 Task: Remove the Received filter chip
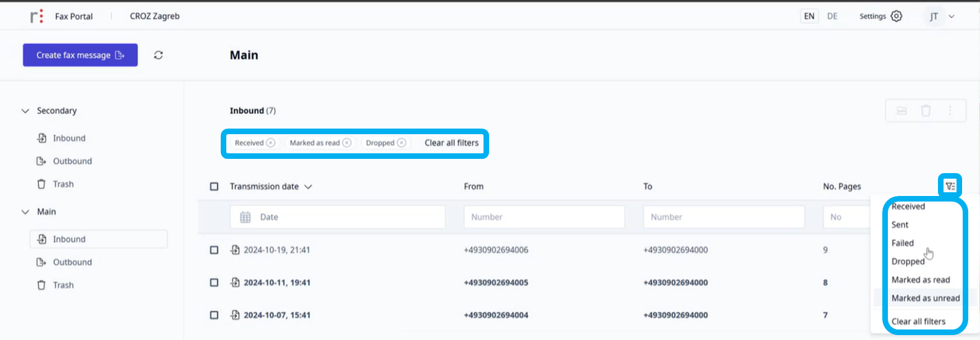pos(271,143)
